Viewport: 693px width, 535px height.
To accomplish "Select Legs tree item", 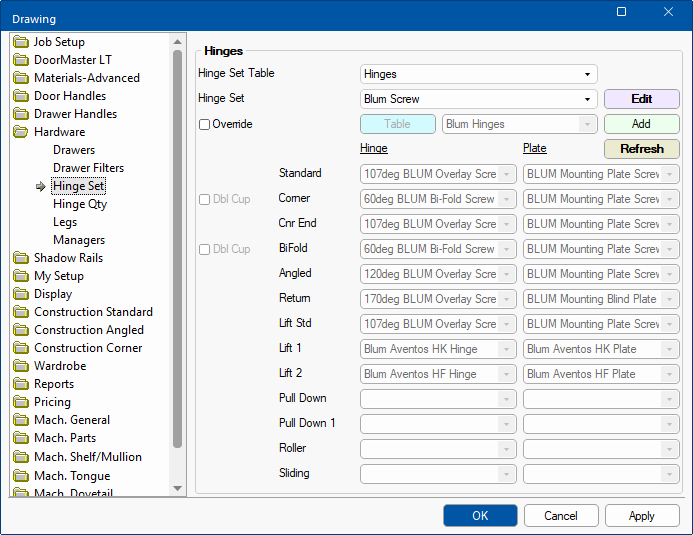I will (x=65, y=222).
